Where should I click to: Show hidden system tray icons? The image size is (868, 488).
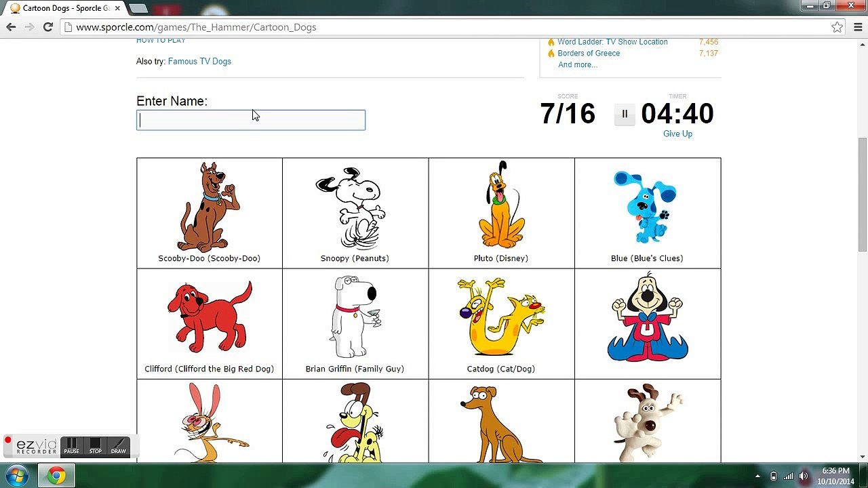[x=757, y=476]
